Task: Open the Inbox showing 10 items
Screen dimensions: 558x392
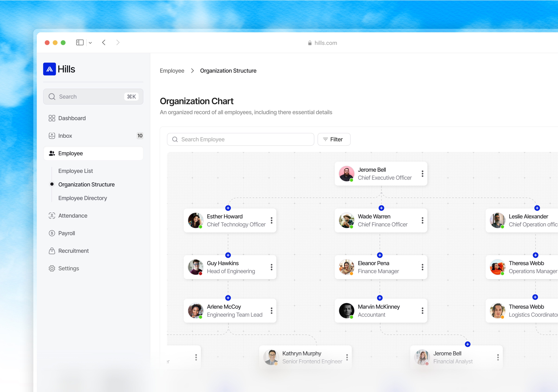Action: pos(65,136)
